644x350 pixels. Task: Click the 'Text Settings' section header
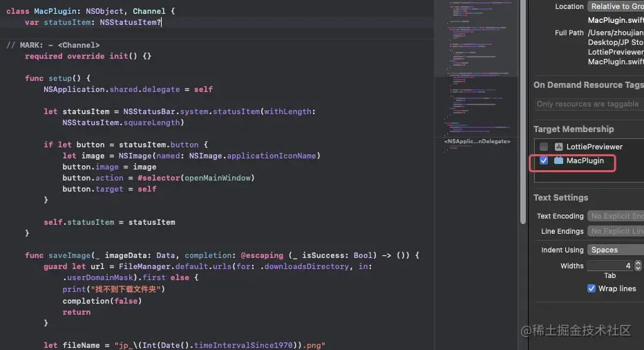point(560,198)
